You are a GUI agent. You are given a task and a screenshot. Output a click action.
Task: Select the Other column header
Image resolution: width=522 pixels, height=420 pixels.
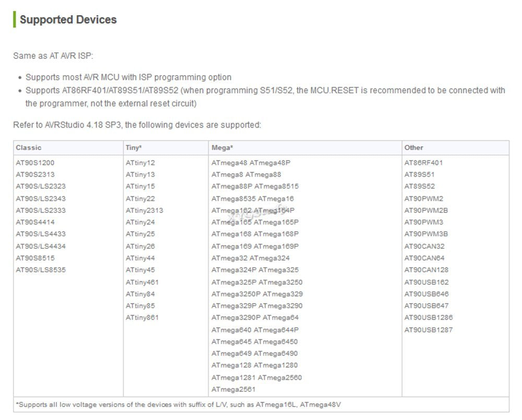click(x=413, y=148)
